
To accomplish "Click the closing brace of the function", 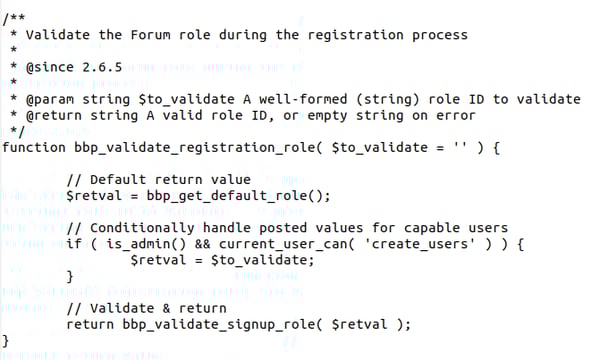I will pos(5,341).
